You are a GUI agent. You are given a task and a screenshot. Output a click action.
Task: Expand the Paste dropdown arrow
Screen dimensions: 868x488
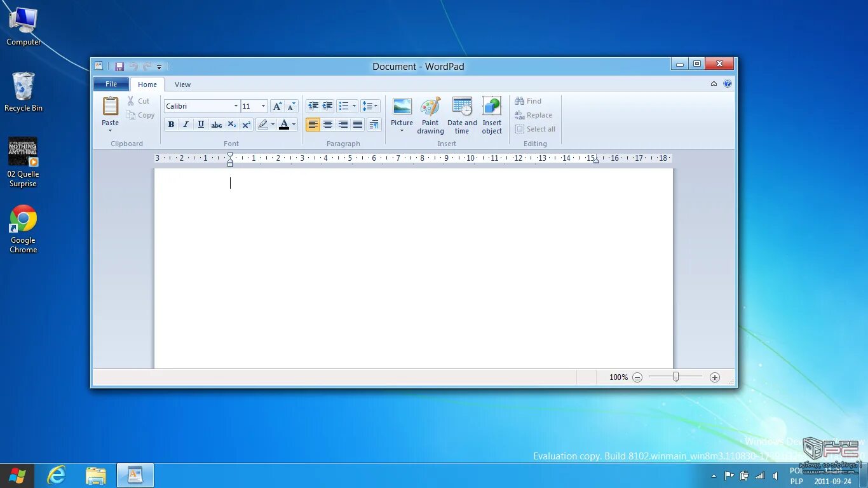[x=111, y=131]
